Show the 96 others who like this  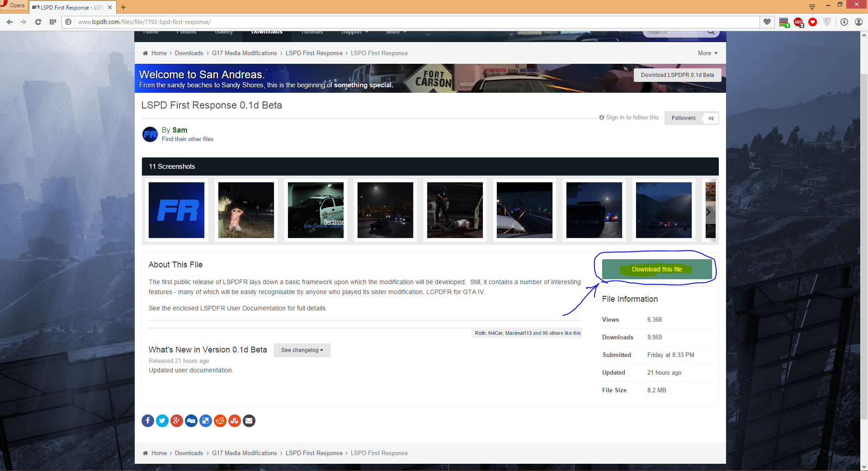553,333
